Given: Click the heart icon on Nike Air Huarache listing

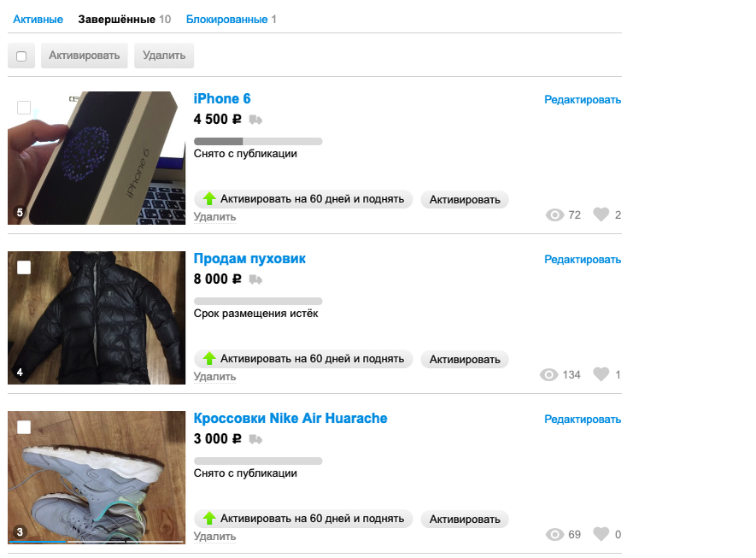Looking at the screenshot, I should (601, 534).
